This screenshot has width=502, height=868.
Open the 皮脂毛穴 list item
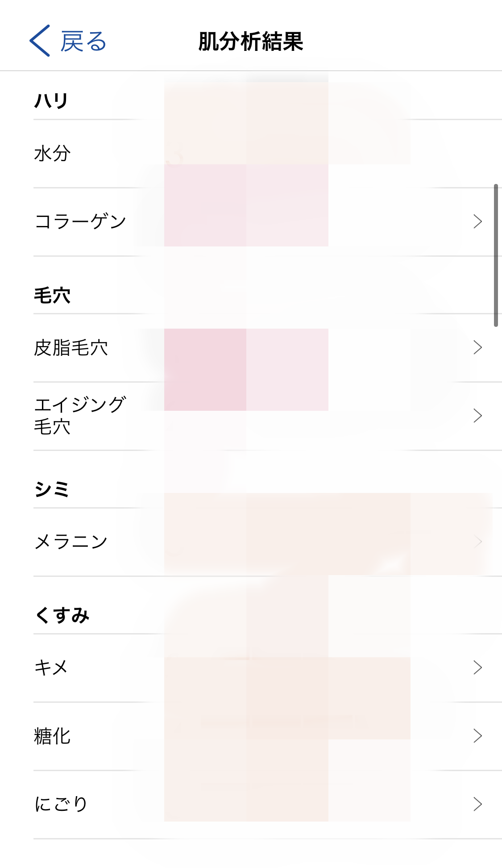point(71,348)
